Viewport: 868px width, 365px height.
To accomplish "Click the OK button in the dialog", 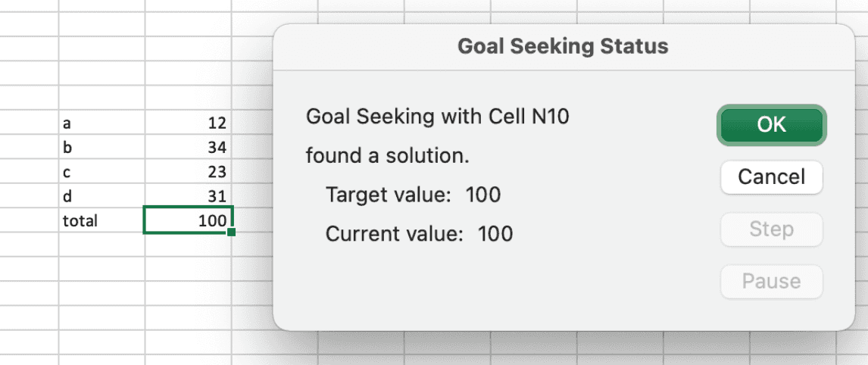I will [x=771, y=125].
